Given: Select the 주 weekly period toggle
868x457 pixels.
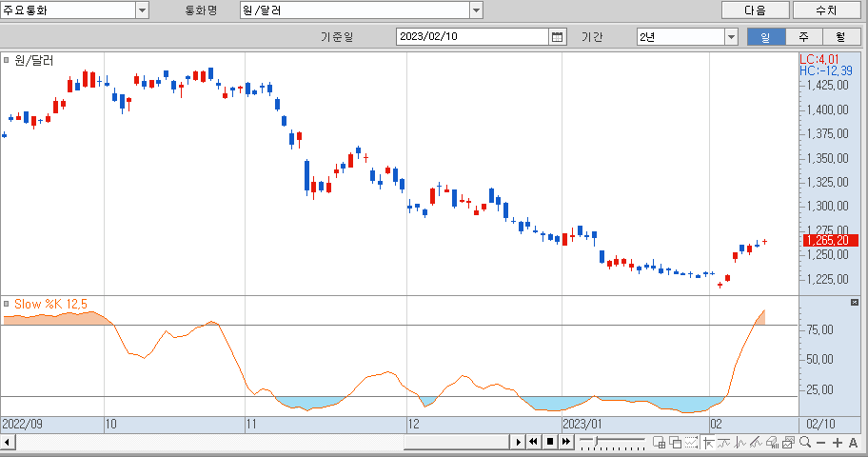Looking at the screenshot, I should tap(803, 36).
